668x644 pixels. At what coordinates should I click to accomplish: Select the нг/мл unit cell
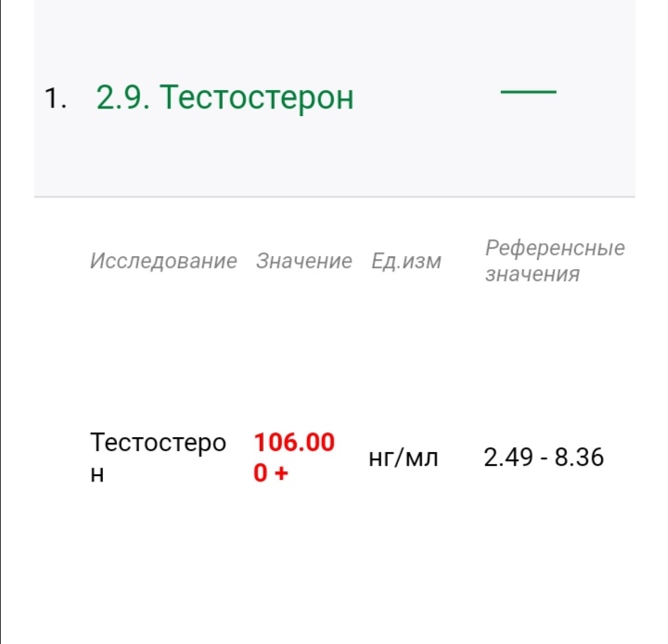[403, 457]
